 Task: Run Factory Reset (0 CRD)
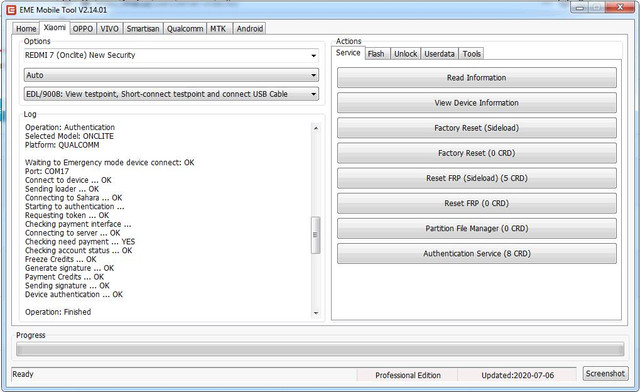477,153
